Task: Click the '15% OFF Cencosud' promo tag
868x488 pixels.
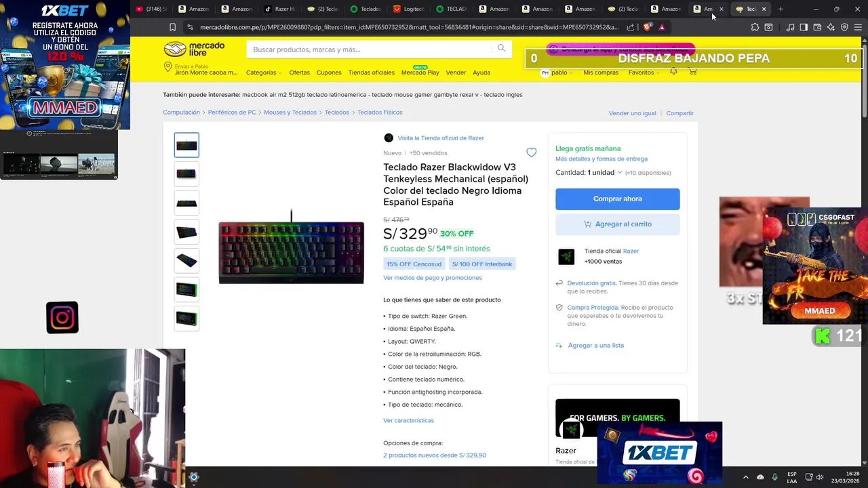Action: (x=414, y=264)
